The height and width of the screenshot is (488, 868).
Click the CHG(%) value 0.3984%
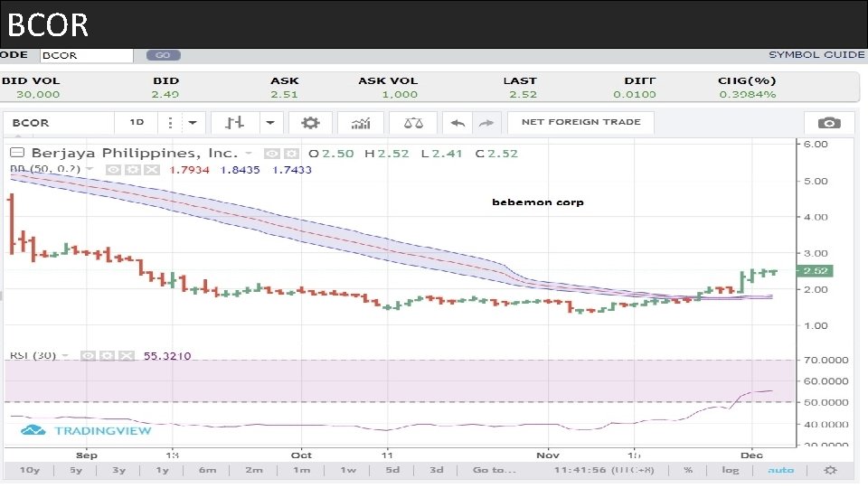[748, 95]
